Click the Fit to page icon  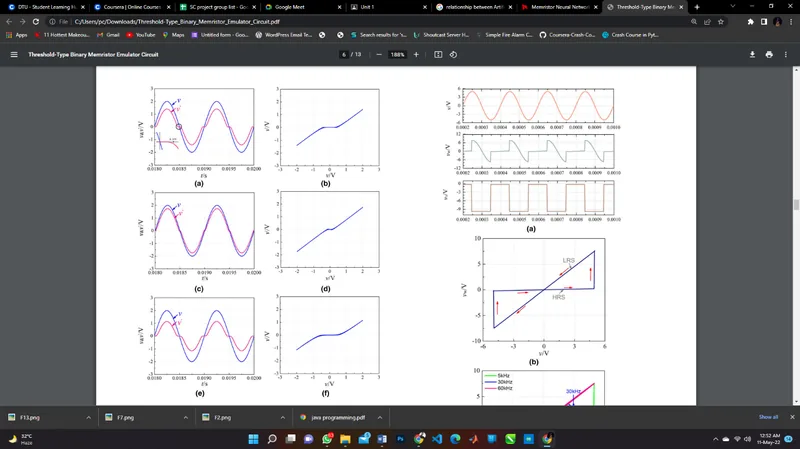pyautogui.click(x=438, y=55)
